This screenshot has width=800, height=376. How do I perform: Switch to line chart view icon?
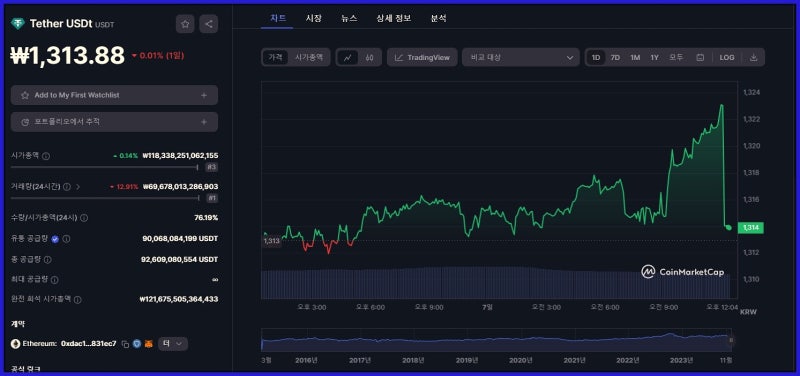pos(347,58)
